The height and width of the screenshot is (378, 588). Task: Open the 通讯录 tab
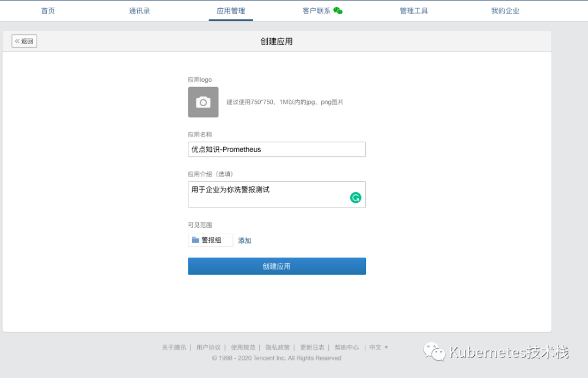tap(139, 10)
